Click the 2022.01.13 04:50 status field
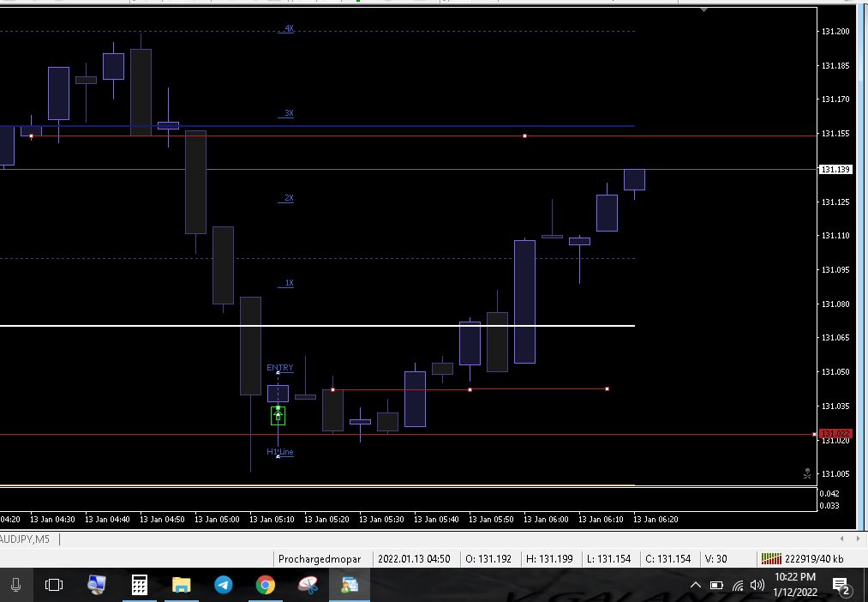Screen dimensions: 868x602 click(414, 559)
